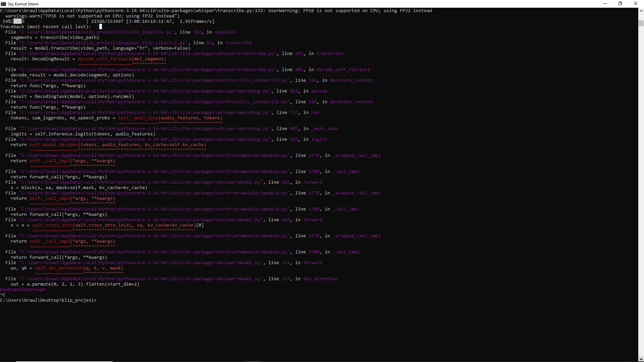Image resolution: width=644 pixels, height=362 pixels.
Task: Click the birlesik_pipeline.py file path
Action: 97,32
